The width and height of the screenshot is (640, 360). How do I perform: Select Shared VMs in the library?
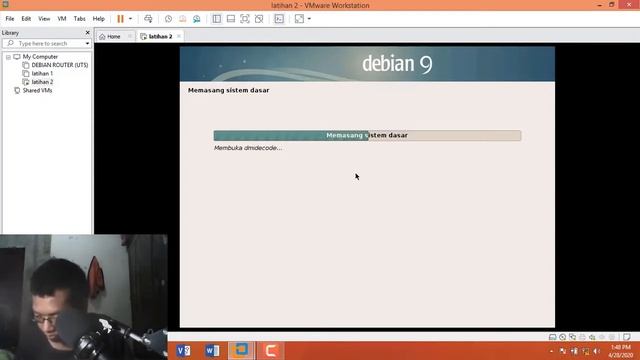click(37, 91)
